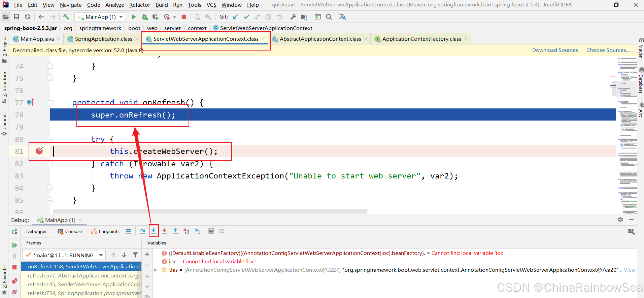
Task: Select the refresh:577 AbstractApplicationContext frame
Action: click(x=81, y=275)
